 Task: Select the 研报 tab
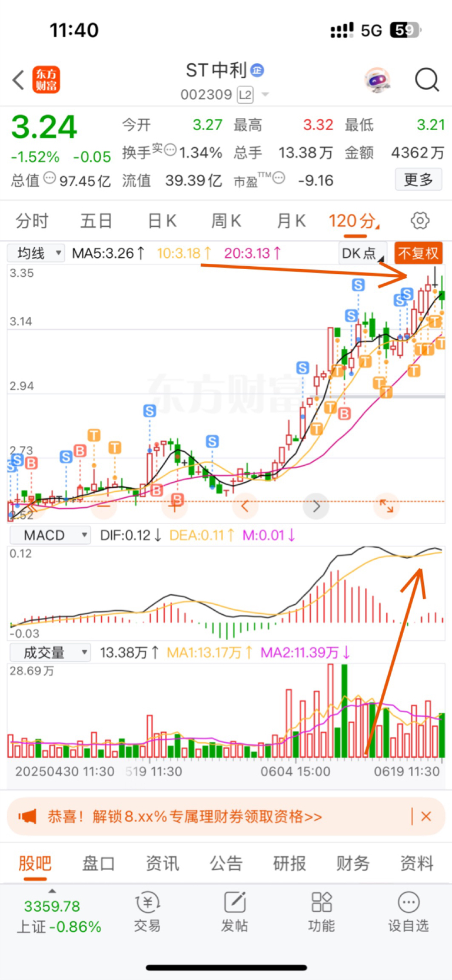pos(290,863)
